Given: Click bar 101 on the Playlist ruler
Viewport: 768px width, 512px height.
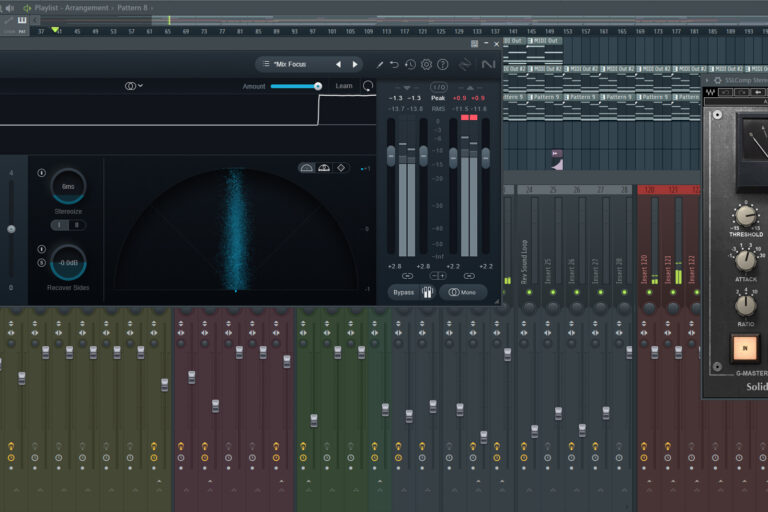Looking at the screenshot, I should point(332,31).
